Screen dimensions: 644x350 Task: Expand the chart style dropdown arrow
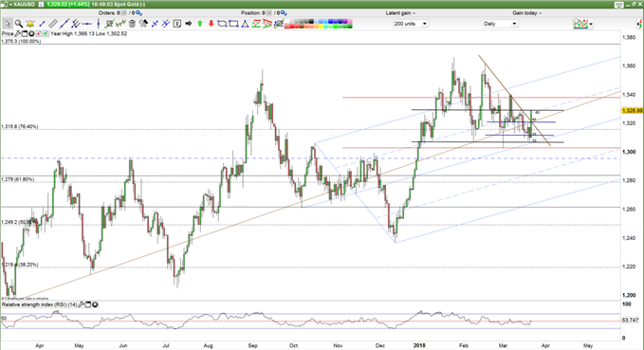pyautogui.click(x=591, y=24)
